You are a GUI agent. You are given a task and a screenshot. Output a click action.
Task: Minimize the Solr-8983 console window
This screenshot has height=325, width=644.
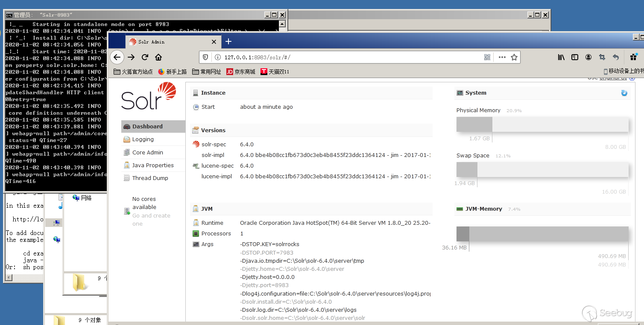click(267, 15)
